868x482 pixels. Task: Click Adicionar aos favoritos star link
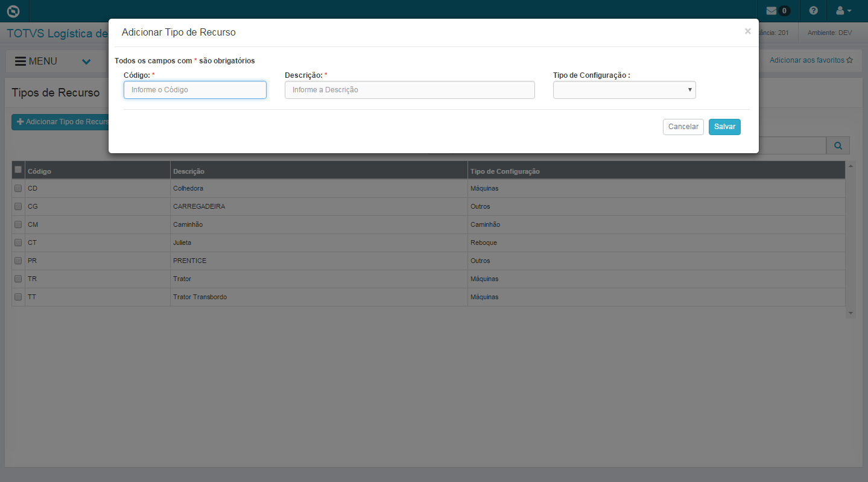(811, 60)
